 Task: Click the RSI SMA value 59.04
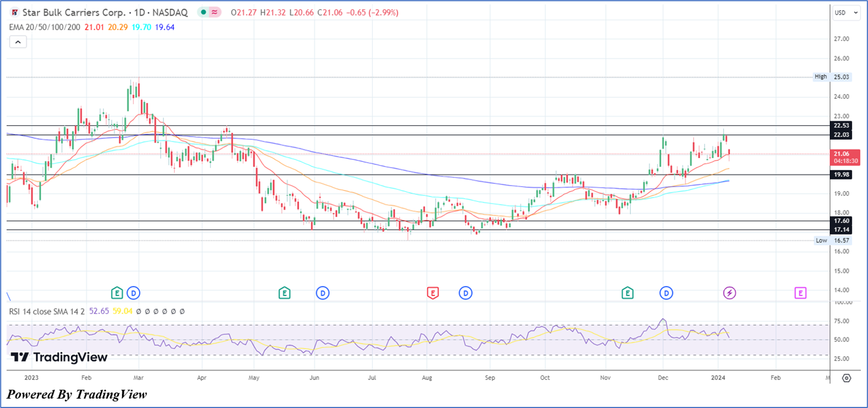(123, 311)
